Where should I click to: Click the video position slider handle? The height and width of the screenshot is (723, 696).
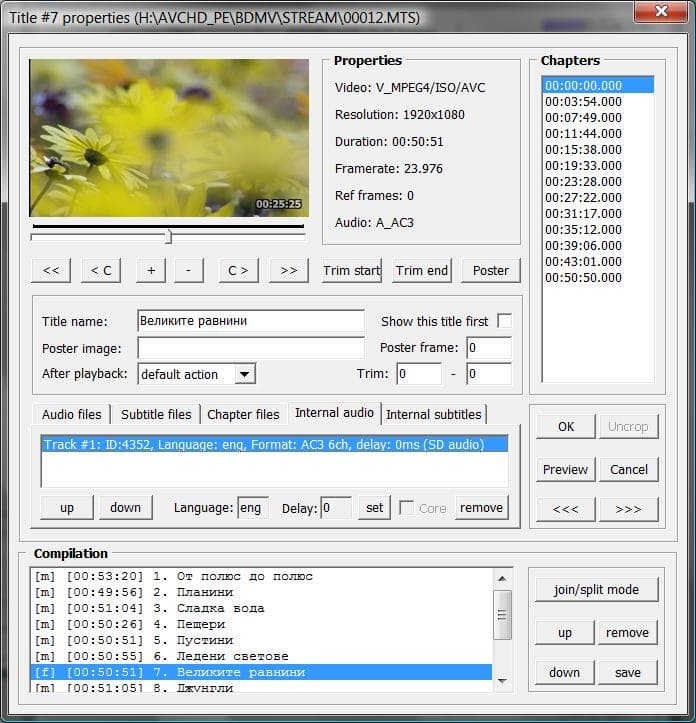[169, 237]
